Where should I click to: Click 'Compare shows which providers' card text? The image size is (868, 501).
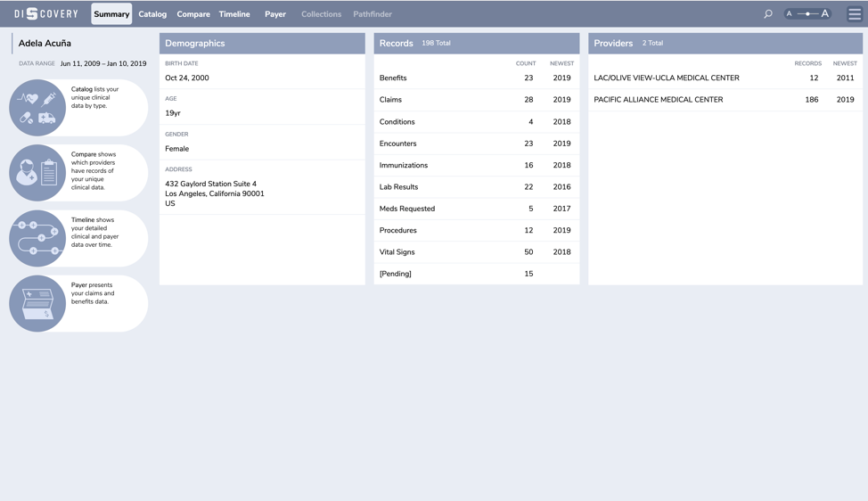(93, 170)
